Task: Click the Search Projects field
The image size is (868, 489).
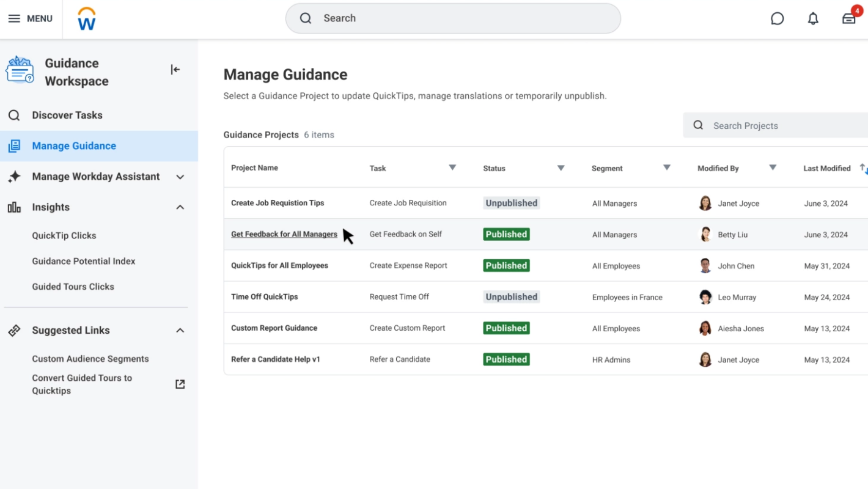Action: (x=782, y=125)
